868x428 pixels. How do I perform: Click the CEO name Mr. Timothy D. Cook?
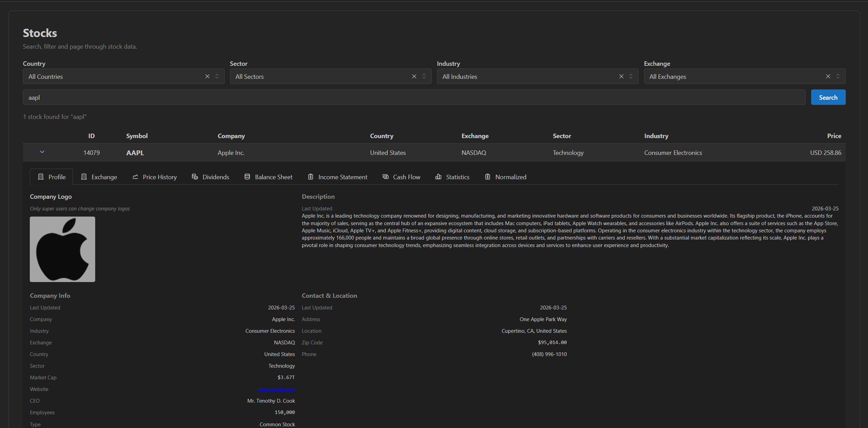click(x=271, y=401)
